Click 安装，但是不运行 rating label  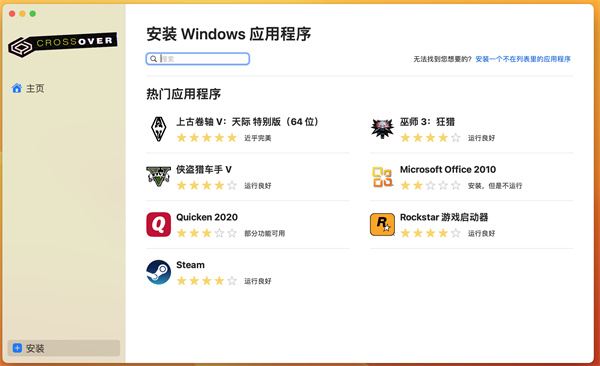click(x=495, y=186)
